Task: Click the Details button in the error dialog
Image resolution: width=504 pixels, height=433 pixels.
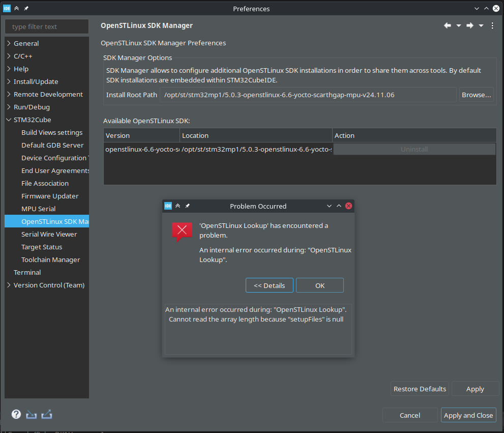Action: 269,285
